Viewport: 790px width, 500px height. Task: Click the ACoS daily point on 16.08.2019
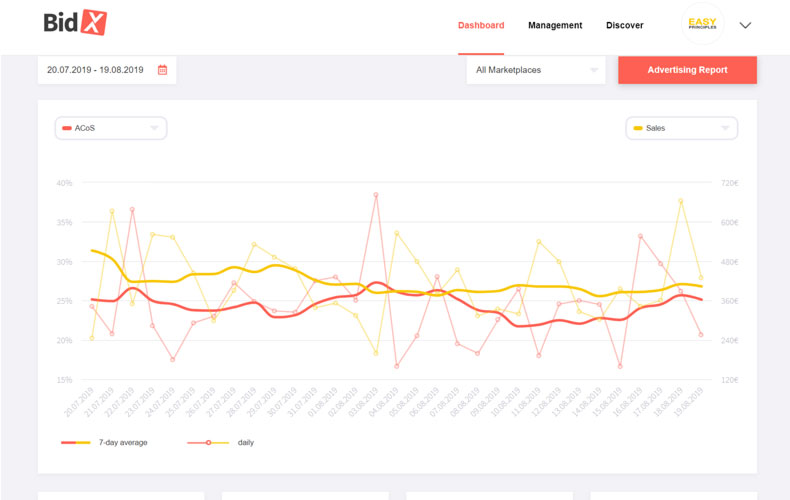tap(640, 236)
